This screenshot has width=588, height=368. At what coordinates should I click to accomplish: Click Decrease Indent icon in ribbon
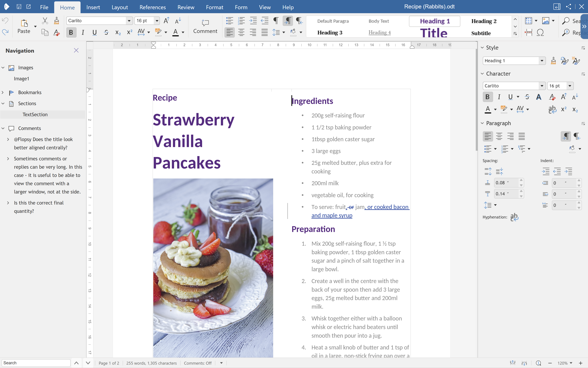pos(265,21)
